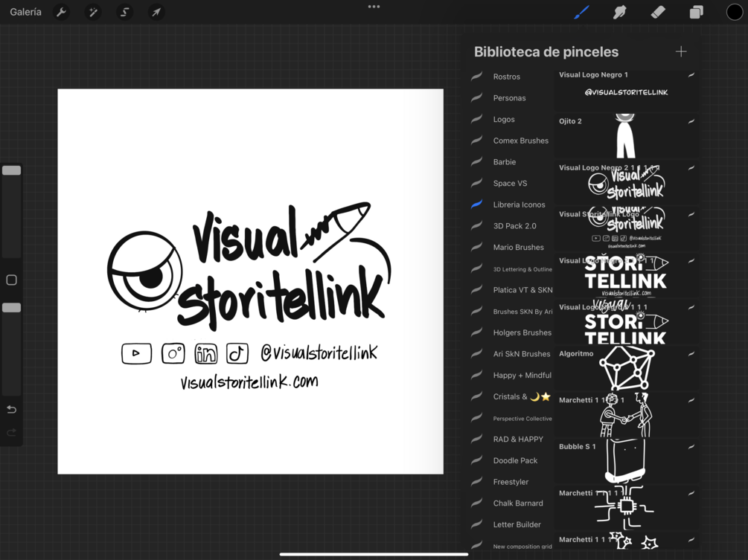Open the Adjustments magic wand menu

(x=93, y=12)
